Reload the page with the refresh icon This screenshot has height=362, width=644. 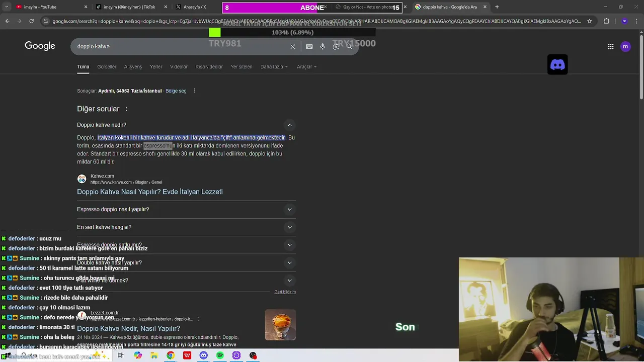(31, 21)
